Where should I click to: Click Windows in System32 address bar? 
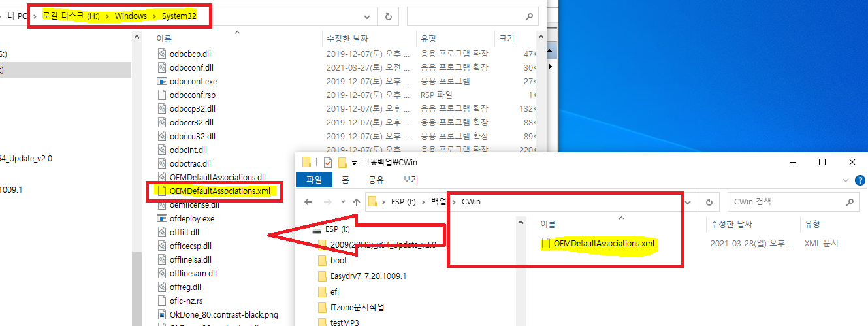[x=131, y=16]
